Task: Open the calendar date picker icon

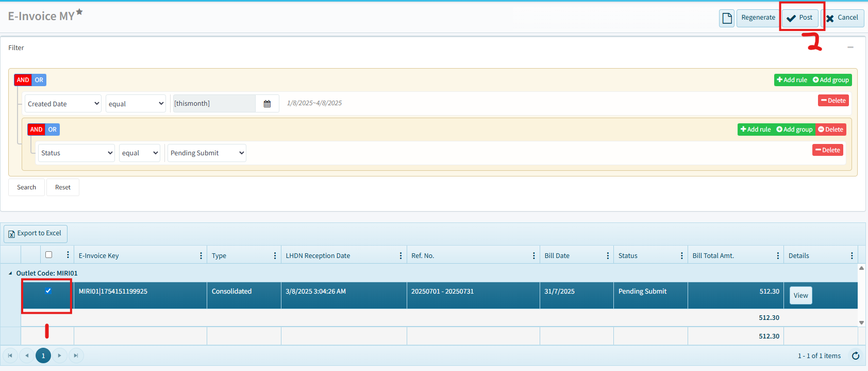Action: point(267,104)
